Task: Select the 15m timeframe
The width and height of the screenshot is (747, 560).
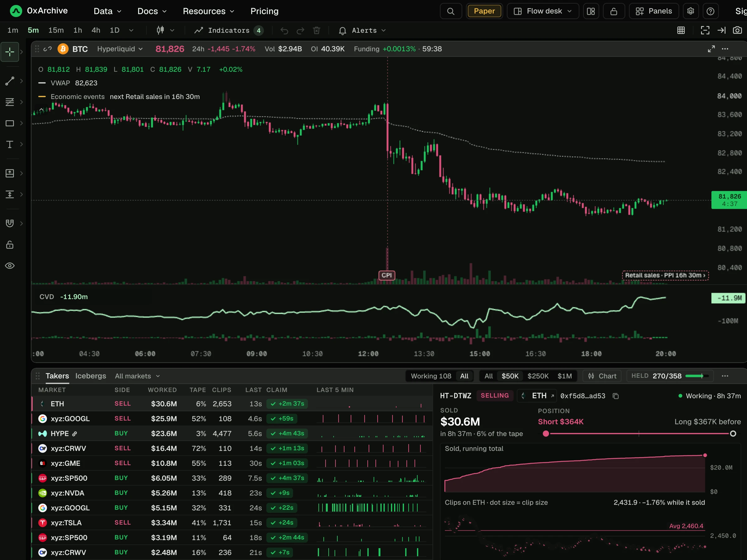Action: pyautogui.click(x=56, y=30)
